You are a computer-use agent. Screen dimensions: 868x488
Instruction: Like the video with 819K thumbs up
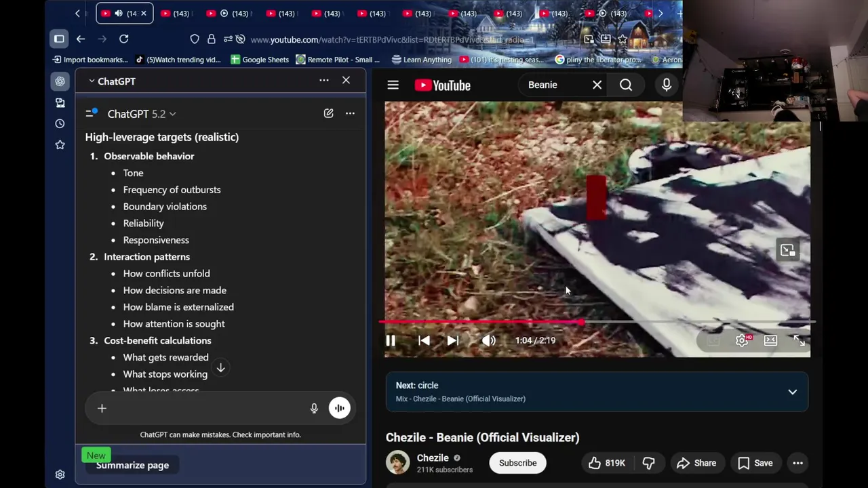coord(606,463)
